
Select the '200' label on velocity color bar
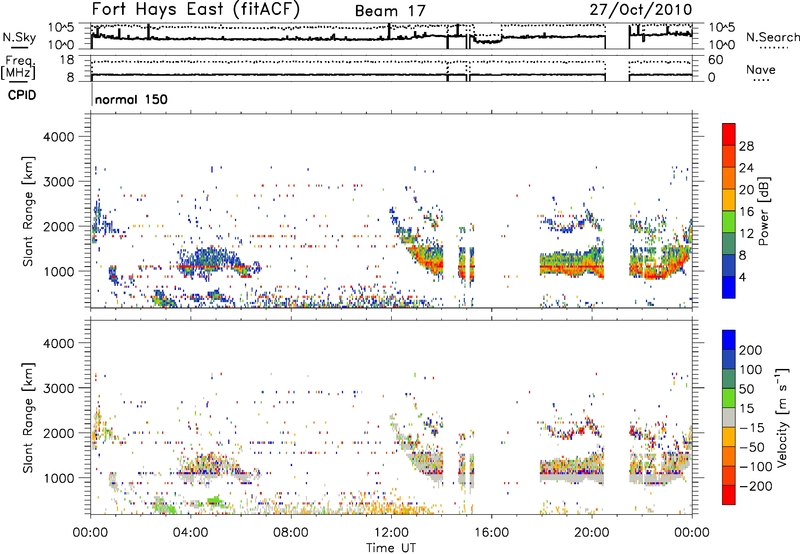pyautogui.click(x=751, y=350)
